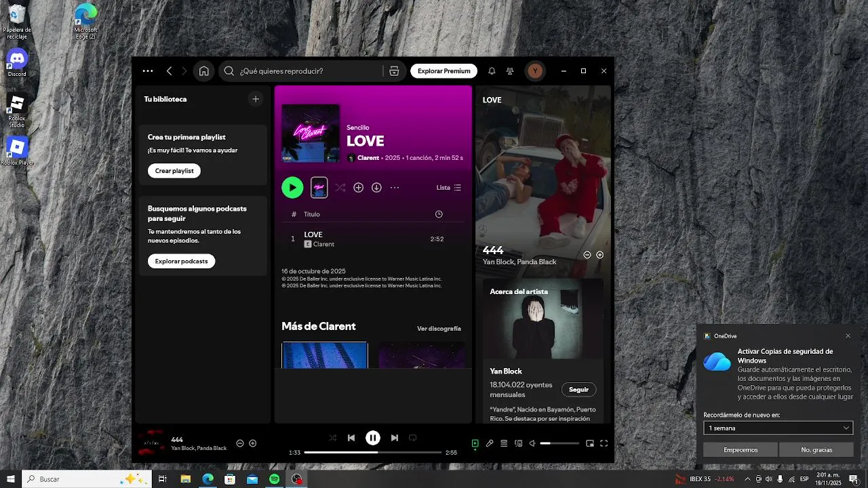The height and width of the screenshot is (488, 868).
Task: Open Spotify from the Windows taskbar
Action: pos(275,479)
